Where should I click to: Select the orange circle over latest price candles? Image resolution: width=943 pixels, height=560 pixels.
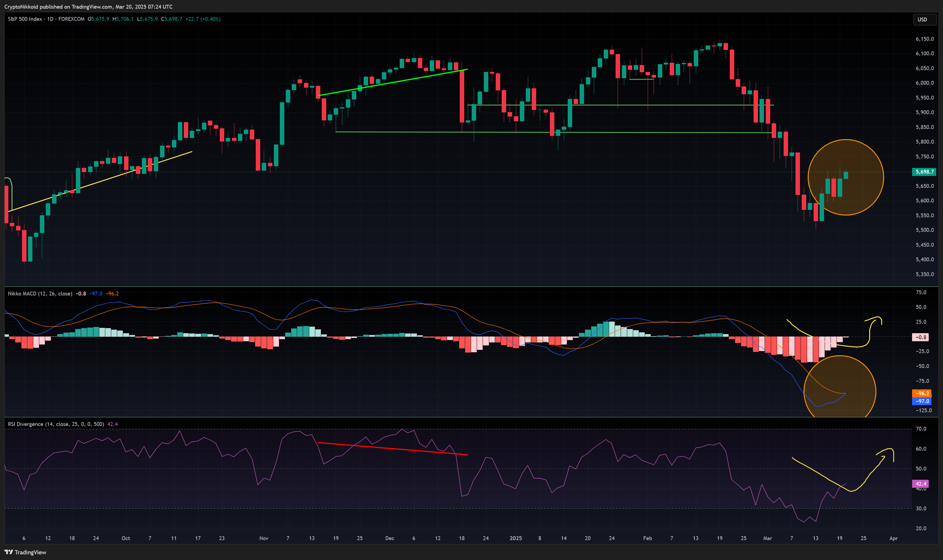[845, 177]
